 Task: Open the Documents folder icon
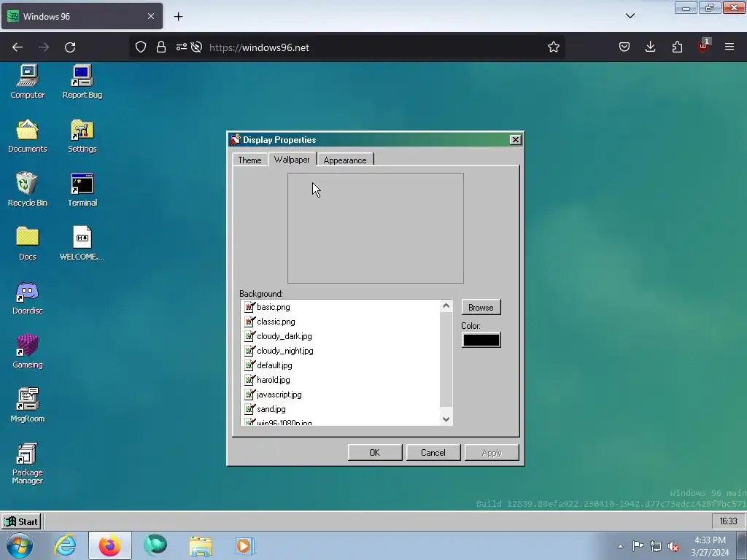[28, 136]
